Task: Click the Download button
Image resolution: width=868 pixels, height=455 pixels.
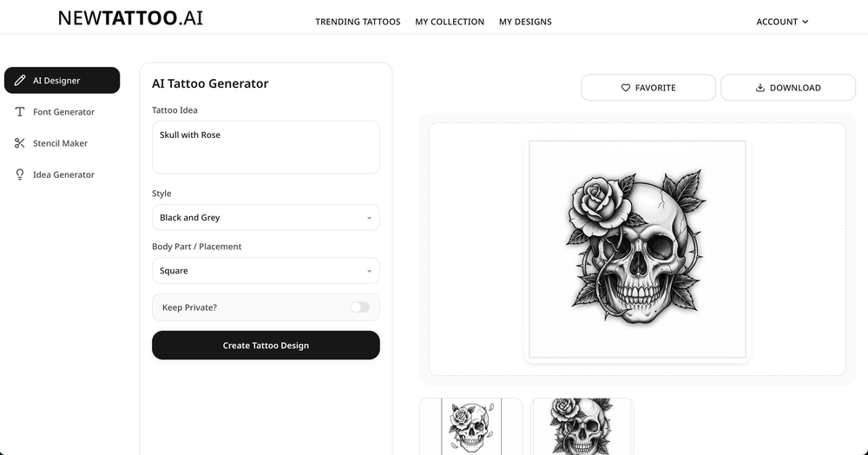Action: tap(788, 88)
